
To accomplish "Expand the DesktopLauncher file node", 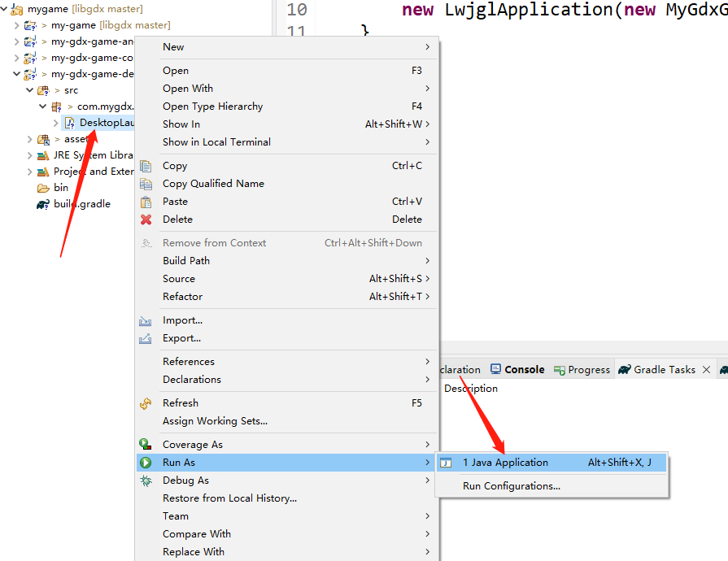I will [55, 123].
